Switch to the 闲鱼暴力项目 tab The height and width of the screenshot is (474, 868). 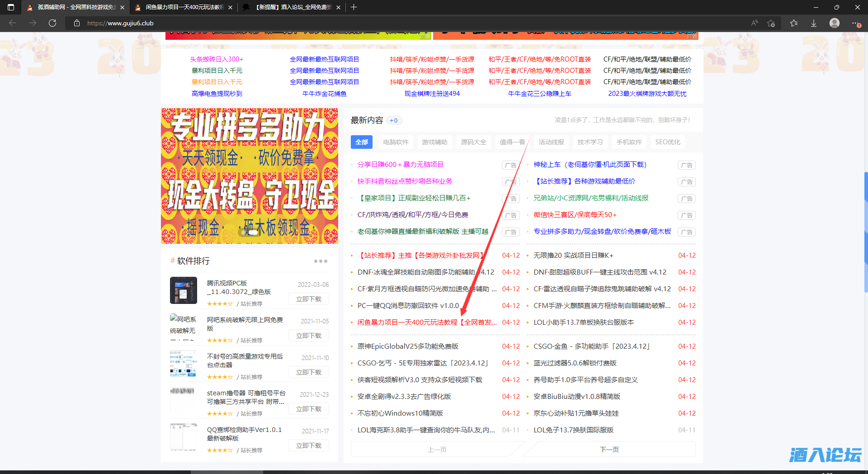[x=184, y=7]
